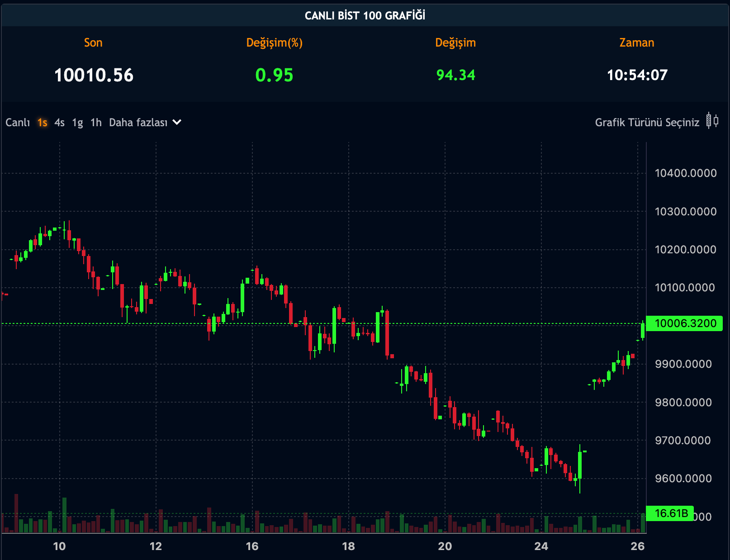Click the Değişim(%) value 0.95
The height and width of the screenshot is (560, 730).
274,75
